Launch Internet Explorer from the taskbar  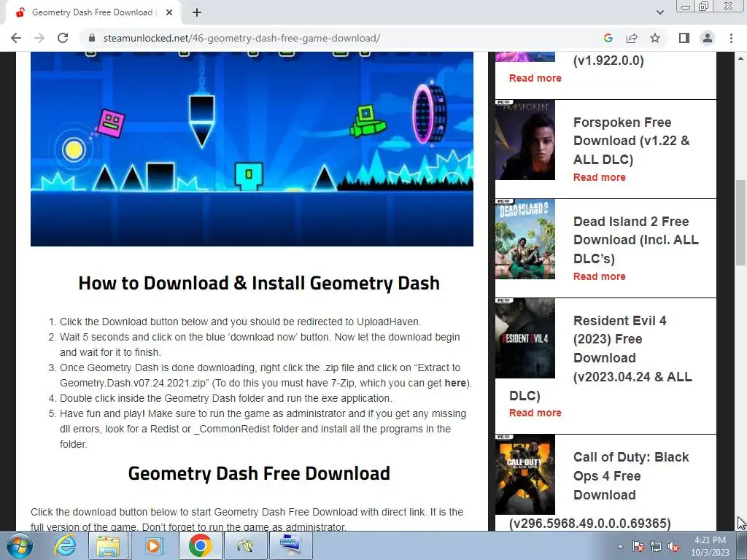(x=64, y=545)
